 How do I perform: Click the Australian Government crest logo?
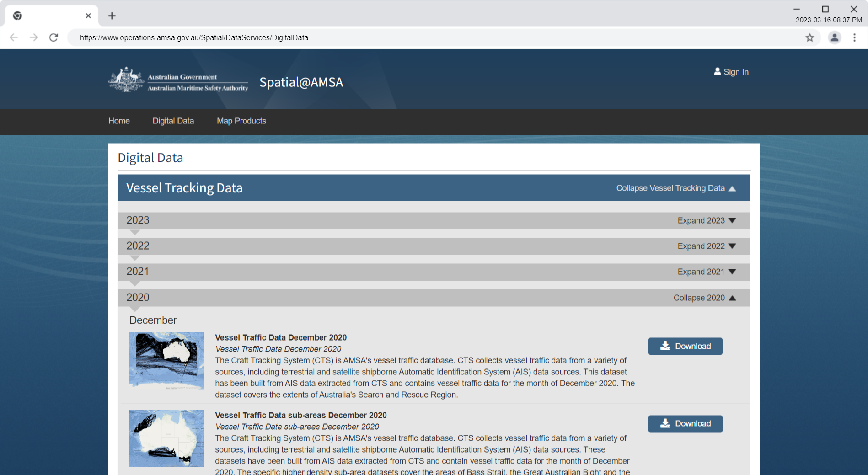coord(127,80)
